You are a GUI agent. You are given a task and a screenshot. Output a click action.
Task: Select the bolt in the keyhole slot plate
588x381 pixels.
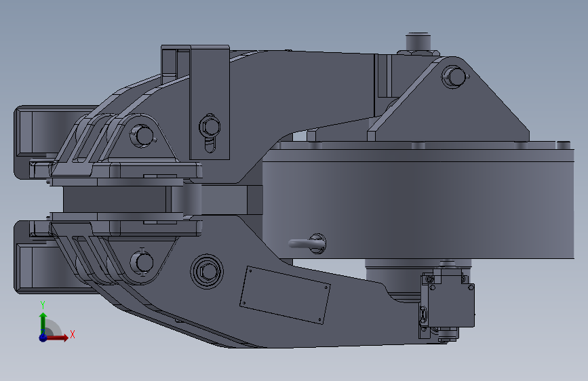210,127
